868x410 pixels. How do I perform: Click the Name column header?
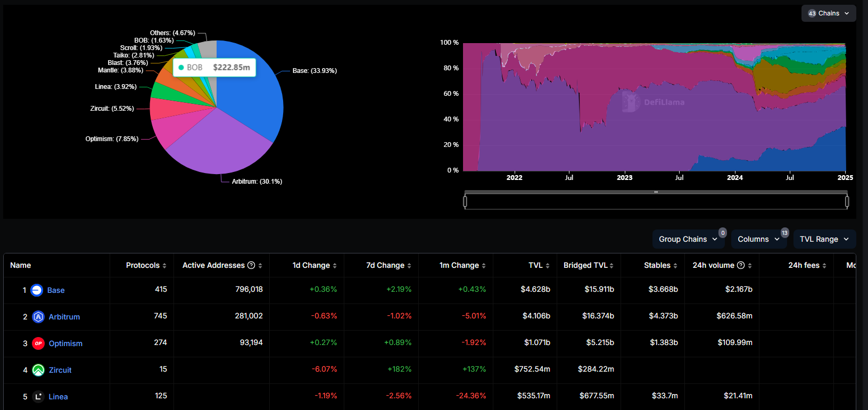click(20, 265)
